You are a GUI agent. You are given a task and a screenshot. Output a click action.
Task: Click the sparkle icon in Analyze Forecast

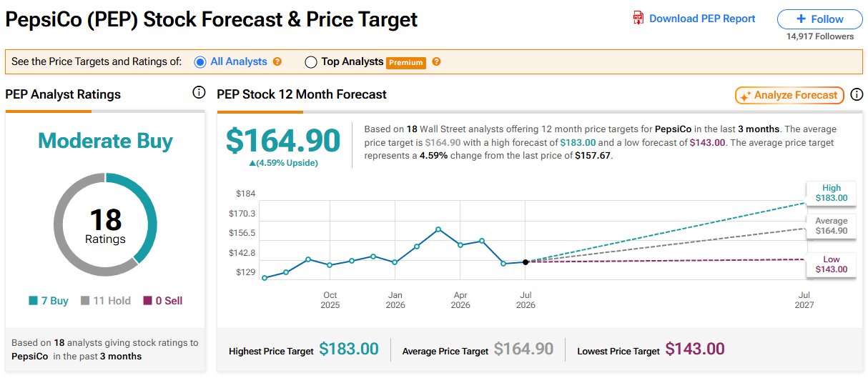[x=746, y=96]
